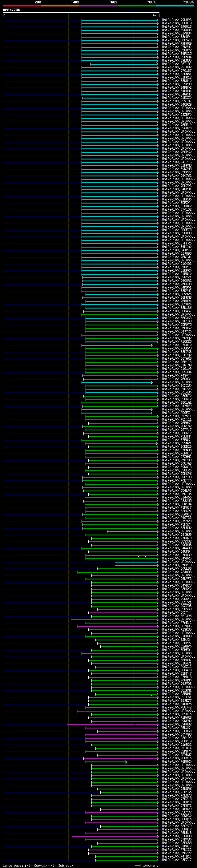
Task: Select hit UniRef100_Q5QPK0
Action: pos(177,152)
